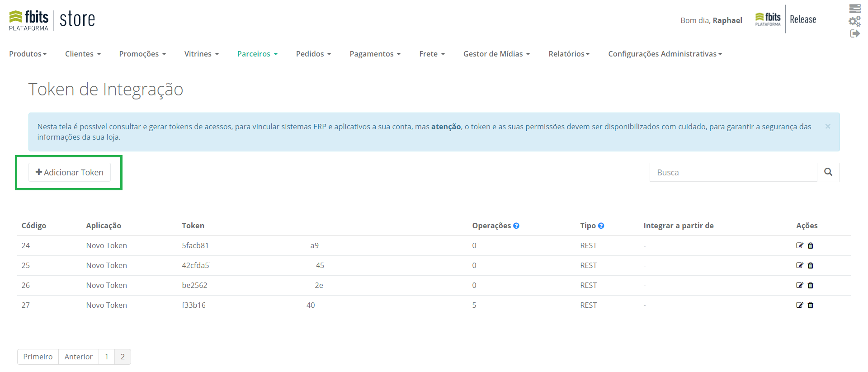Expand the Produtos dropdown menu

pos(28,54)
